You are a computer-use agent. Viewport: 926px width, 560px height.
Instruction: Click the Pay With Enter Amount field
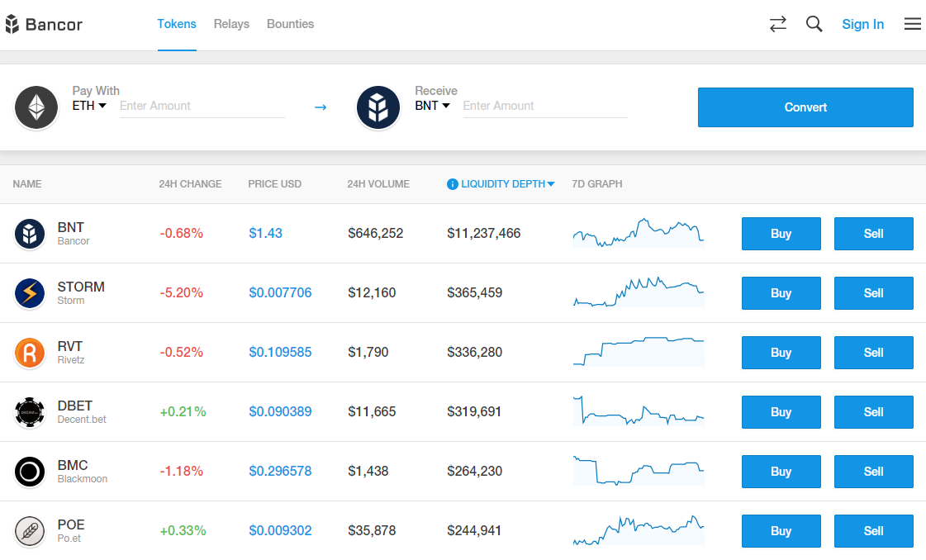click(202, 107)
